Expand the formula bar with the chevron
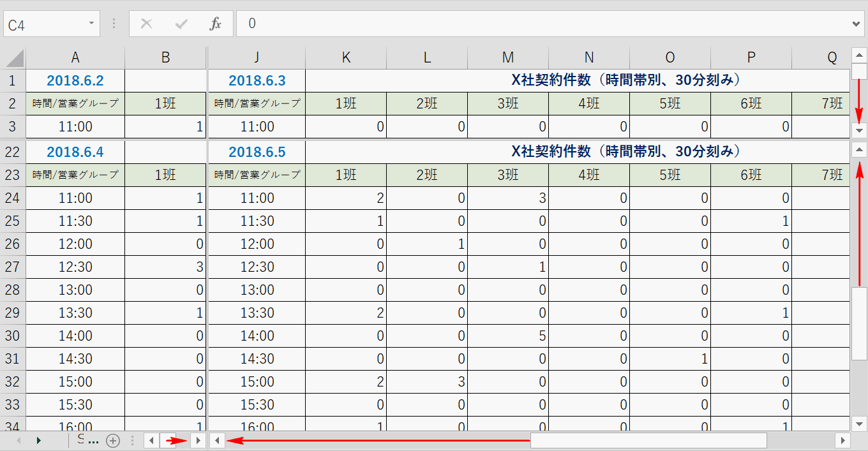 857,24
